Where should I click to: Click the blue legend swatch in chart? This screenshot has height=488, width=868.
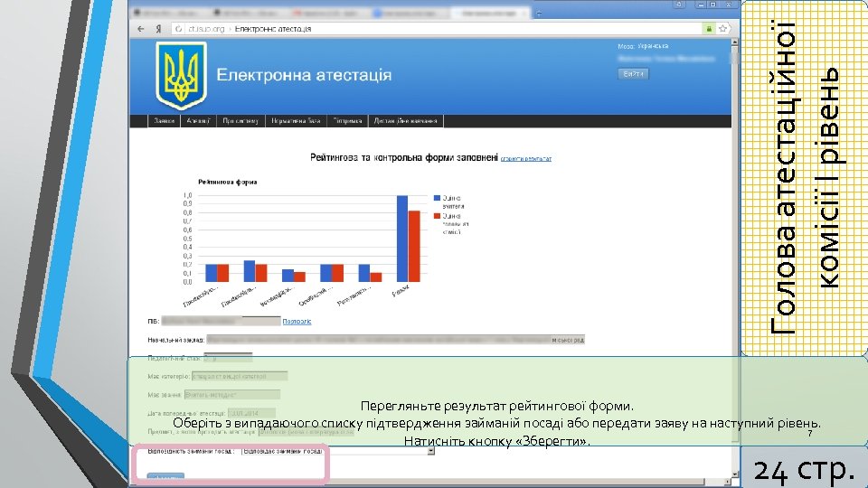point(437,198)
